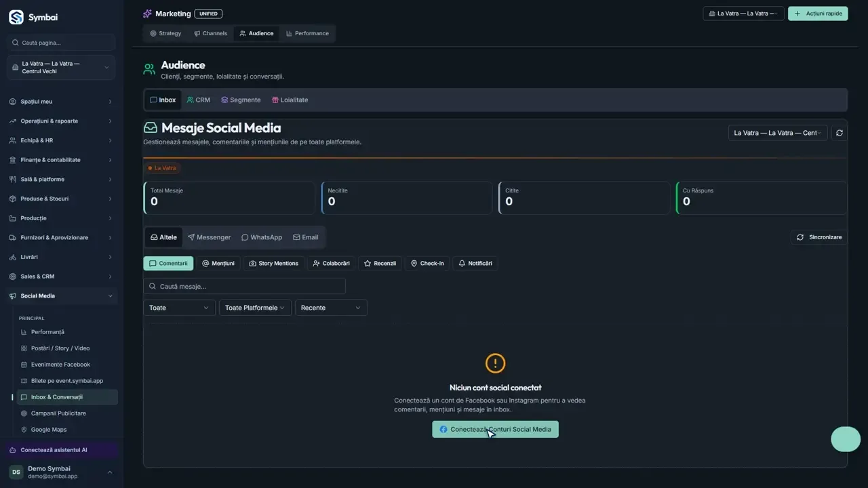Click the Symbai logo icon
This screenshot has width=868, height=488.
coord(16,17)
